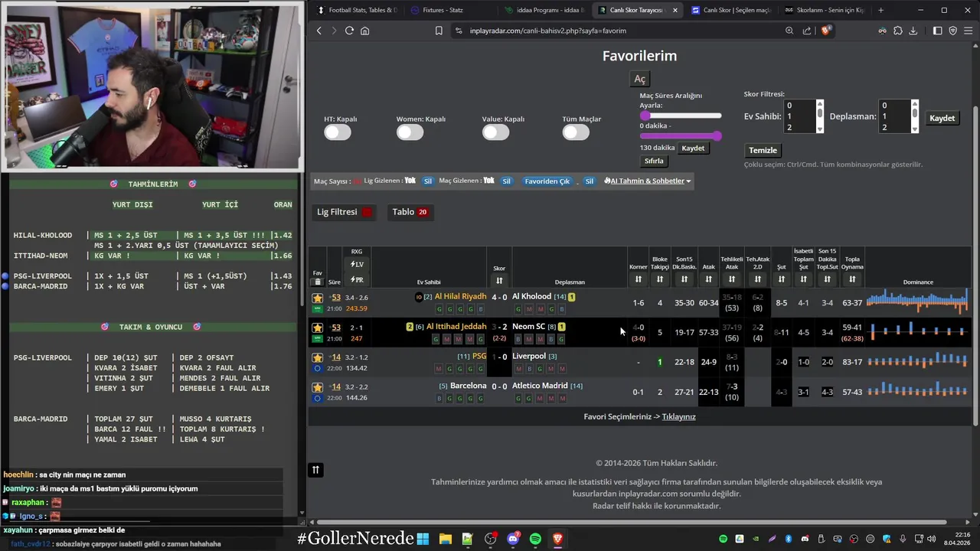Open AI Tahmin & Sohbetler dropdown
980x551 pixels.
pyautogui.click(x=648, y=181)
